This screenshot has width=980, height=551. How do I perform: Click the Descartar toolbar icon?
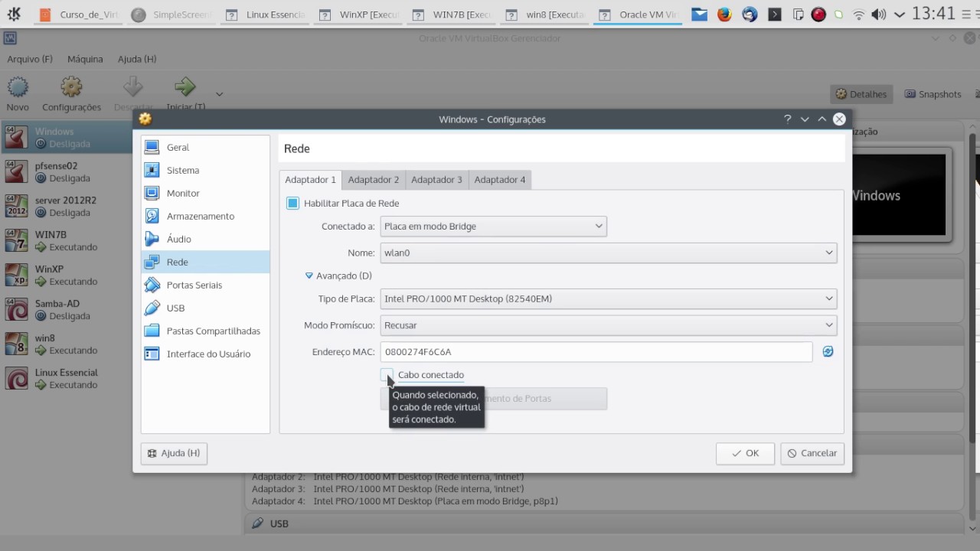tap(133, 93)
